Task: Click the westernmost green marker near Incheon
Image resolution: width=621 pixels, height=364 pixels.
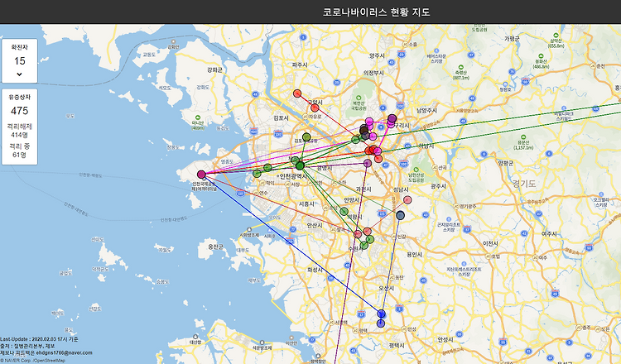Action: click(x=257, y=173)
